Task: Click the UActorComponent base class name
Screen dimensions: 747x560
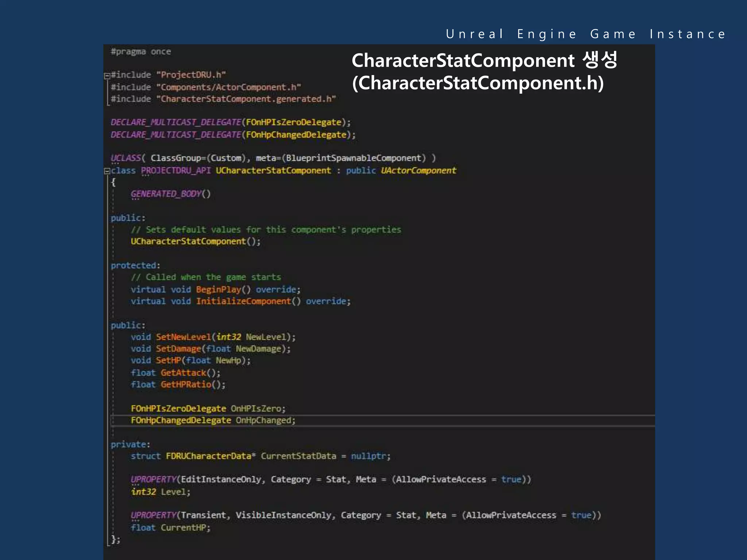Action: click(x=418, y=170)
